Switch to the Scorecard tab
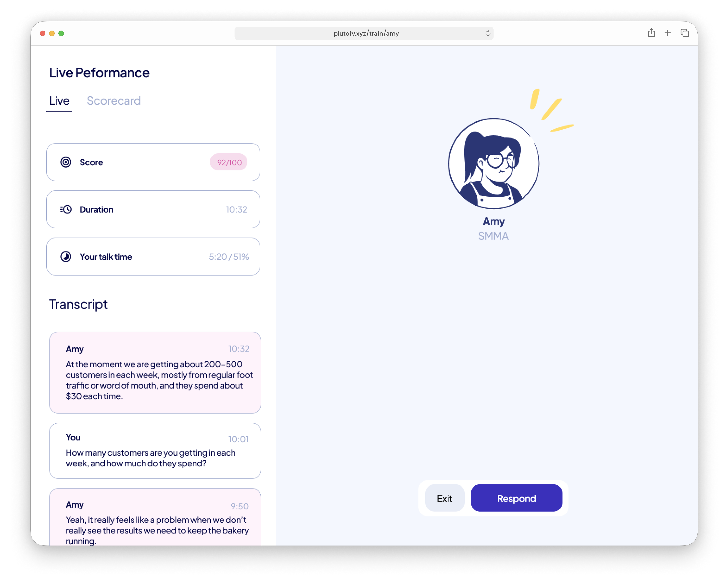Screen dimensions: 728x585 pos(113,101)
